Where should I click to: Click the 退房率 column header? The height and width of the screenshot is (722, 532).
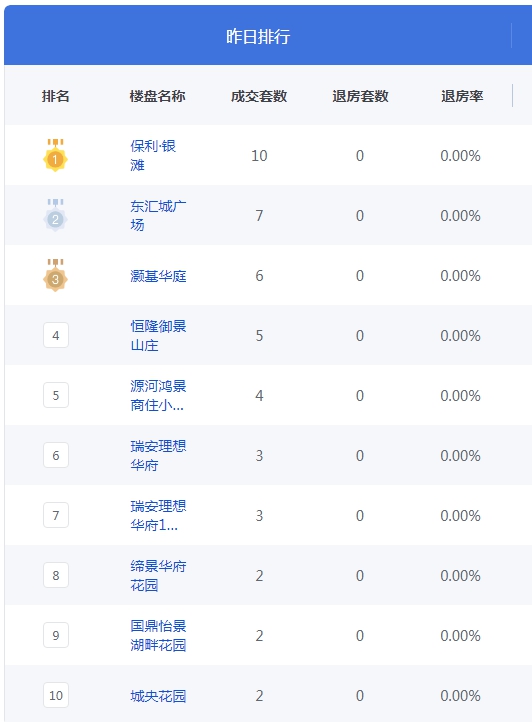tap(462, 96)
